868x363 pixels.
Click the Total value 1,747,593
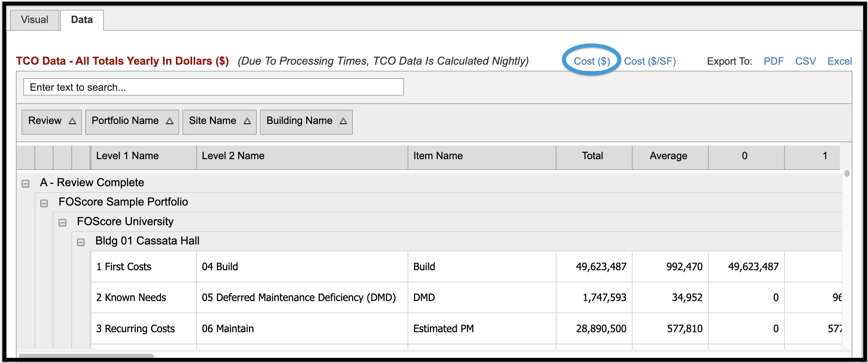click(x=594, y=297)
